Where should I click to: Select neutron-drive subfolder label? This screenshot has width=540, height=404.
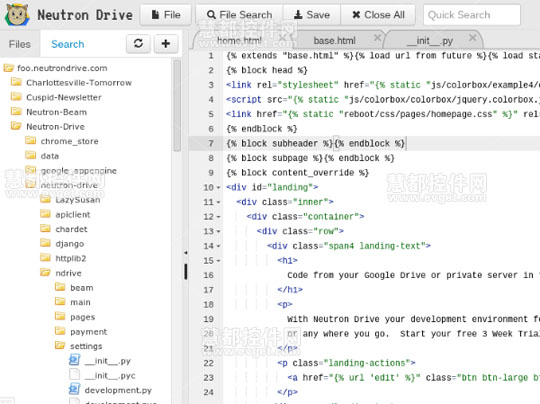pyautogui.click(x=69, y=185)
